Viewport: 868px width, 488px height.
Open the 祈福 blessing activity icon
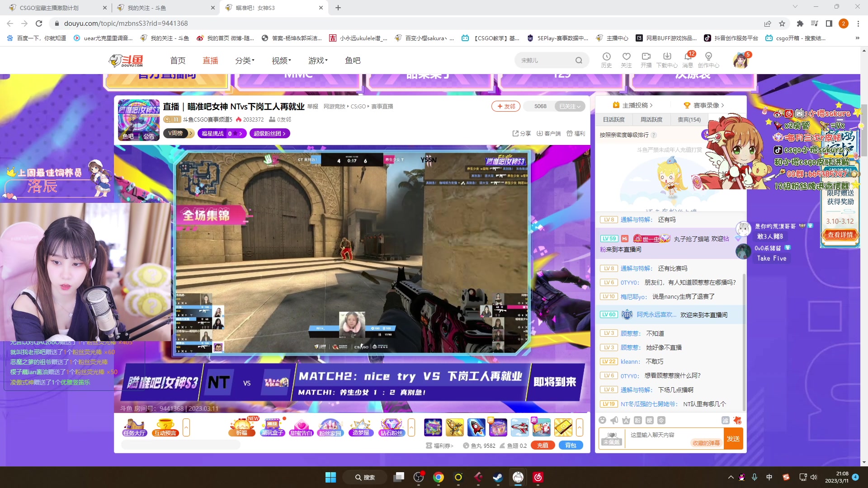[242, 427]
